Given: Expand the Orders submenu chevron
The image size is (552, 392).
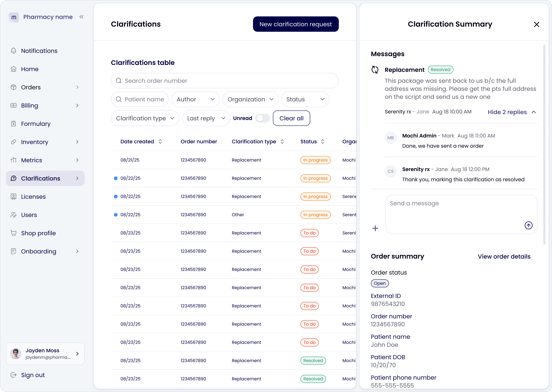Looking at the screenshot, I should click(x=77, y=87).
